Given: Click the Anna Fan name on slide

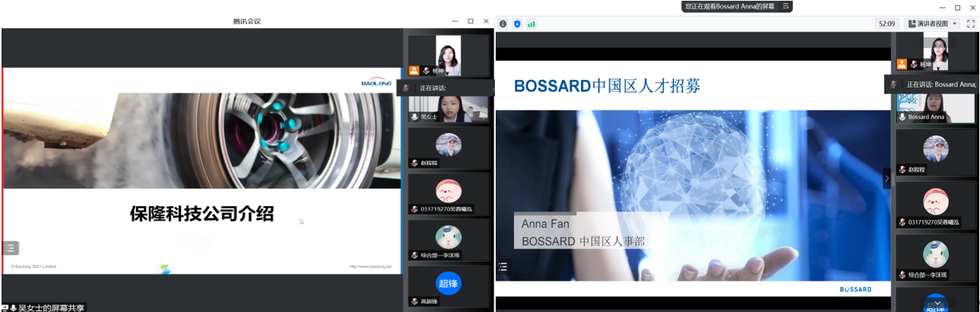Looking at the screenshot, I should [x=545, y=224].
